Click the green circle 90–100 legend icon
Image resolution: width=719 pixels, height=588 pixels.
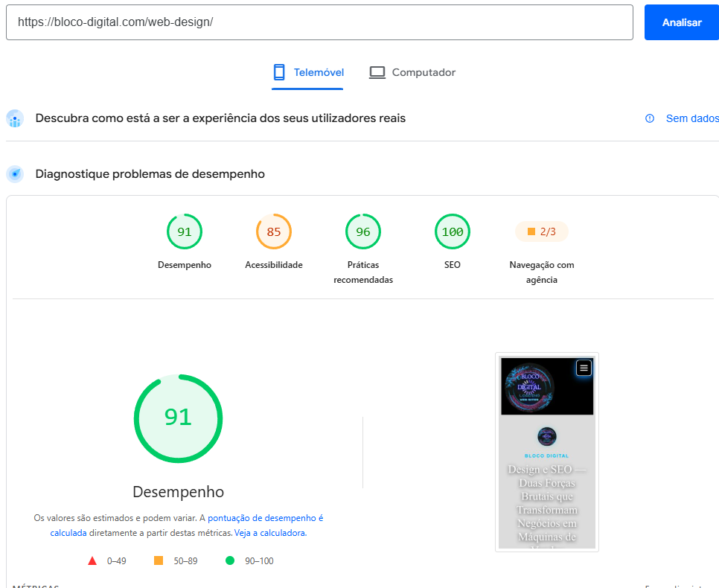230,560
